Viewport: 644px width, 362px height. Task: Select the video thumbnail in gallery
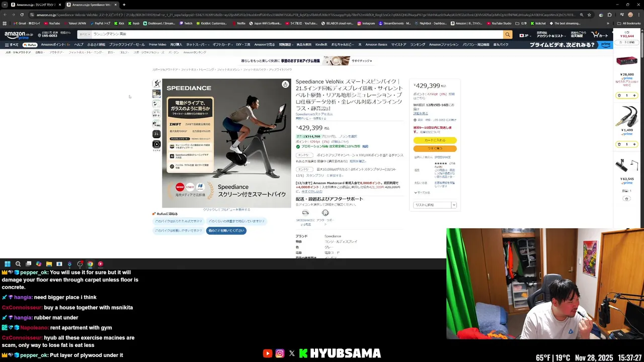[156, 144]
